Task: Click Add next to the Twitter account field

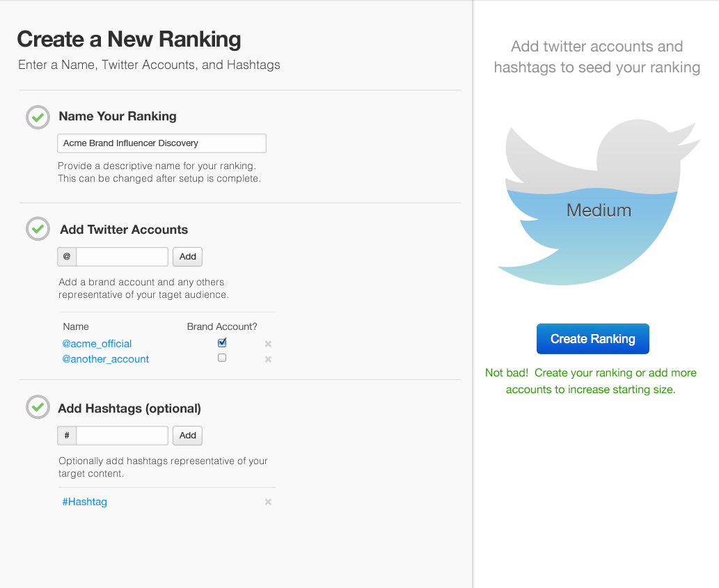Action: point(188,257)
